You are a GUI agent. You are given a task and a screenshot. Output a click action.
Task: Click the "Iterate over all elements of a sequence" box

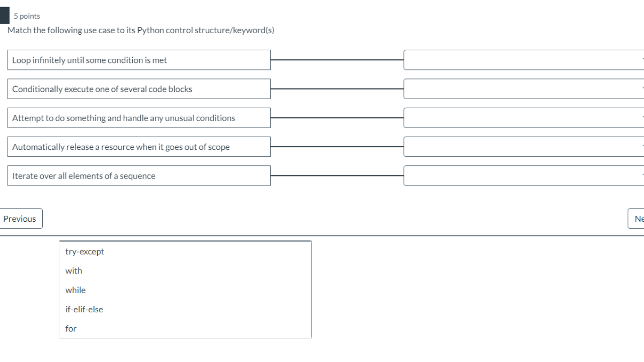click(139, 175)
